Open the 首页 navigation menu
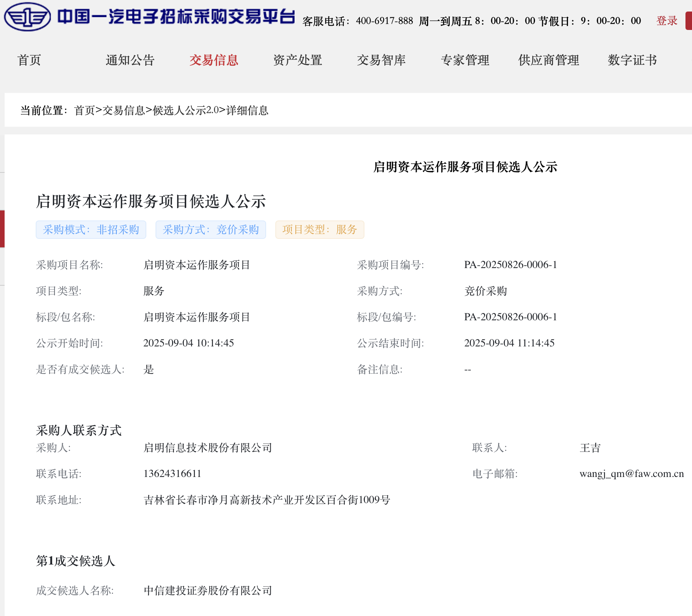Image resolution: width=692 pixels, height=616 pixels. click(x=29, y=60)
